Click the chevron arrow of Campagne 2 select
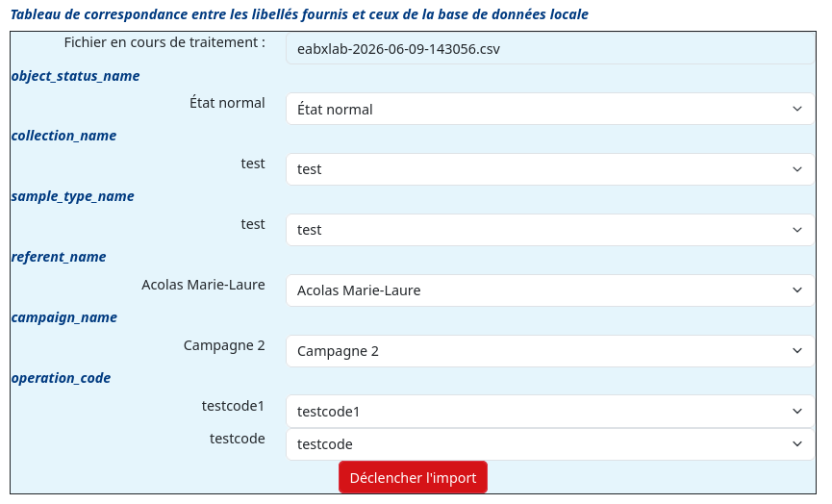Screen dimensions: 832x504 click(x=797, y=351)
